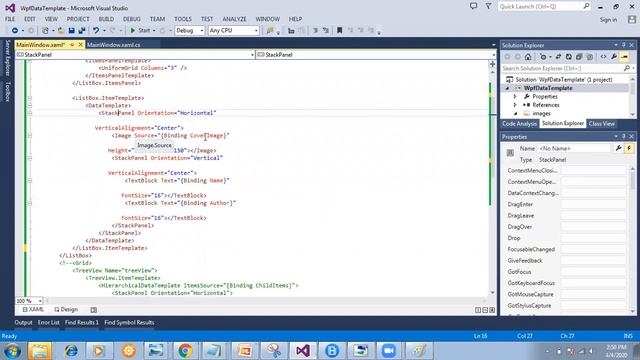Click the Notifications filter icon
The image size is (640, 360).
(488, 6)
